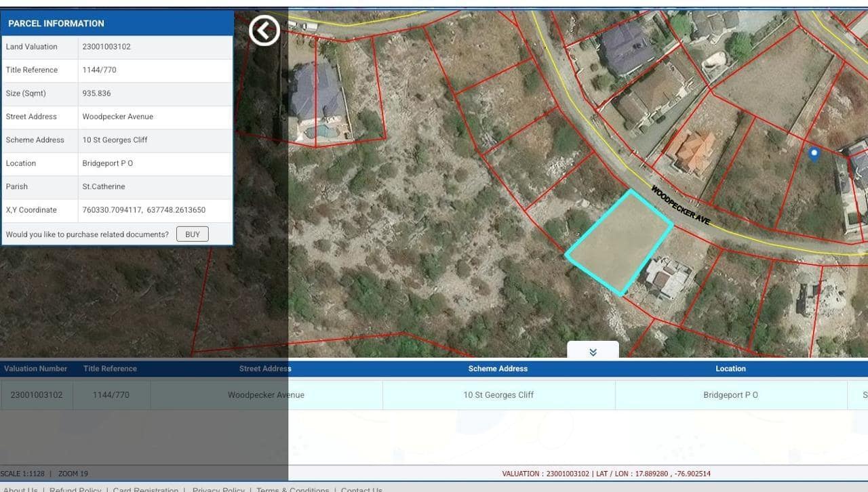Click the blue location pin marker

pyautogui.click(x=814, y=154)
